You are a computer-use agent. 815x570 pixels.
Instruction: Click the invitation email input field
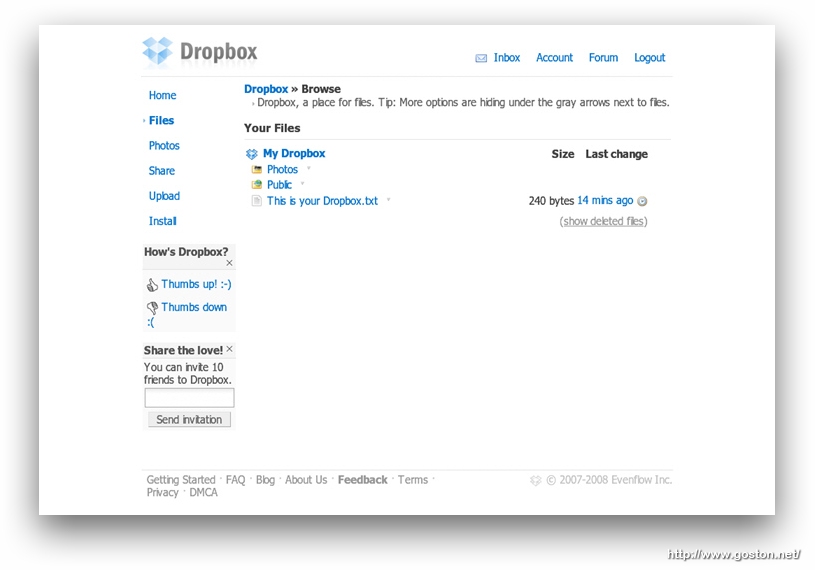[x=189, y=398]
